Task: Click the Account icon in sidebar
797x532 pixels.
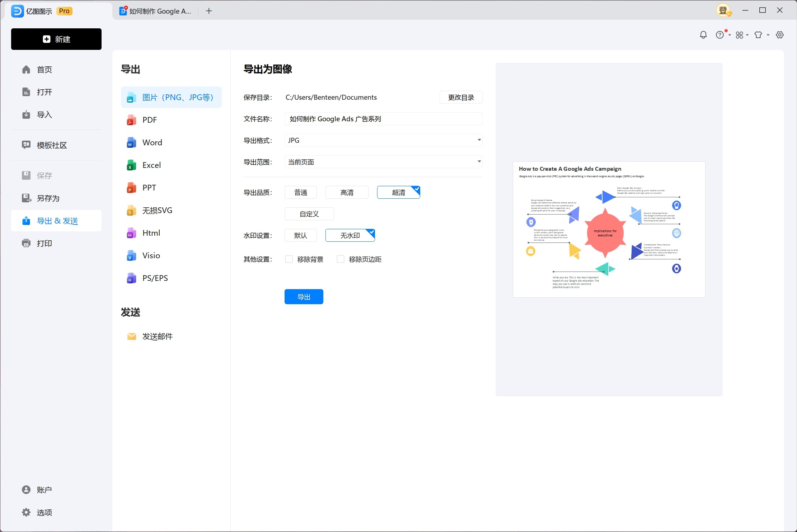Action: point(26,490)
